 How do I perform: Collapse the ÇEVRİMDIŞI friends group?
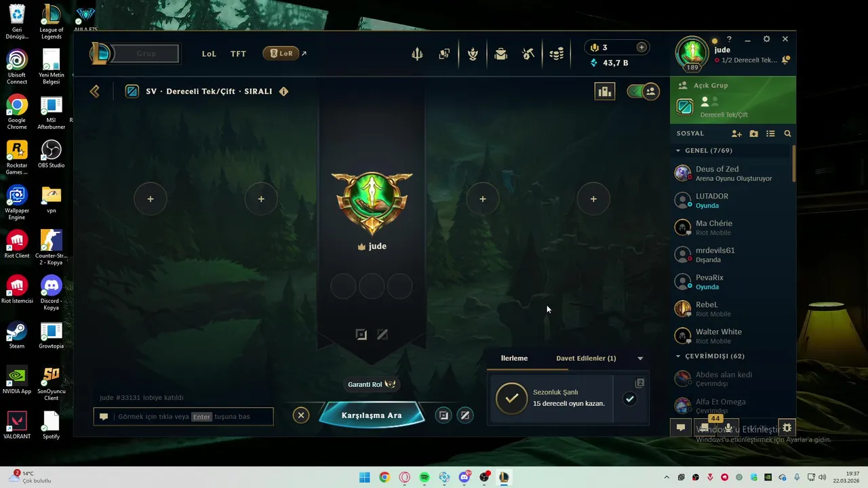(x=678, y=356)
